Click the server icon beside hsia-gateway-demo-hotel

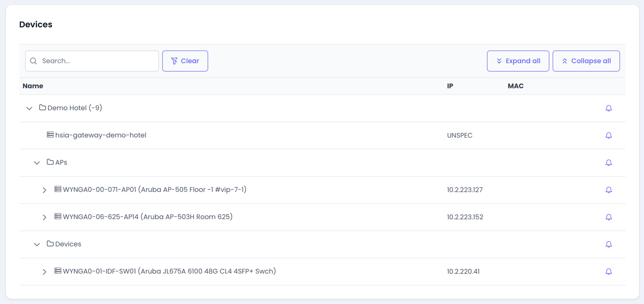tap(50, 135)
